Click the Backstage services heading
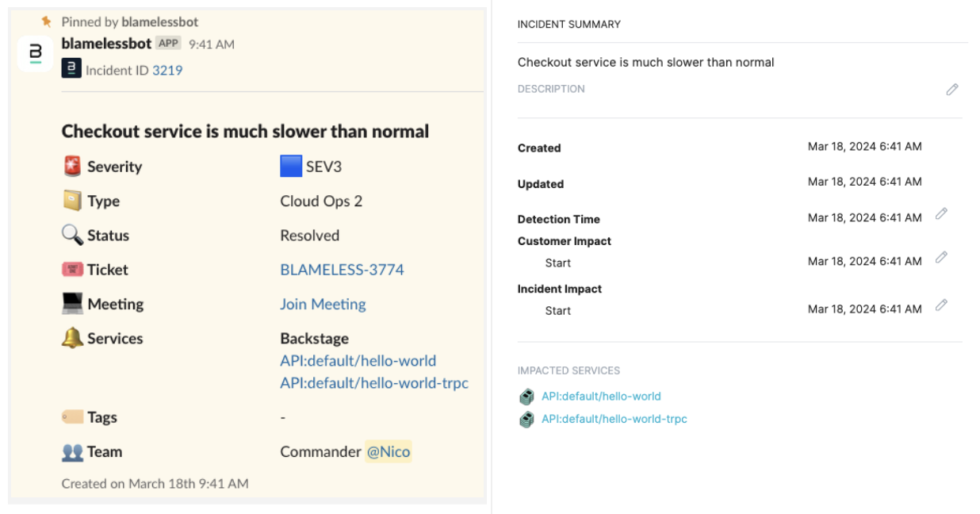 click(x=315, y=339)
